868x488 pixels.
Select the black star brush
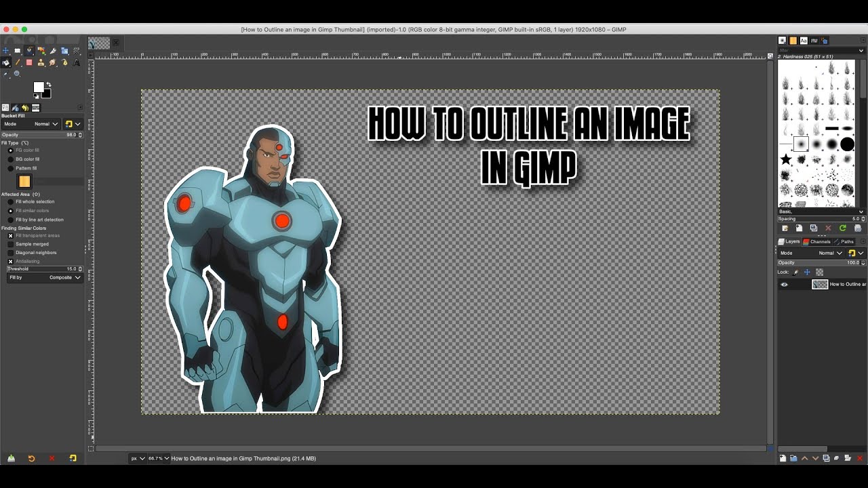click(786, 159)
